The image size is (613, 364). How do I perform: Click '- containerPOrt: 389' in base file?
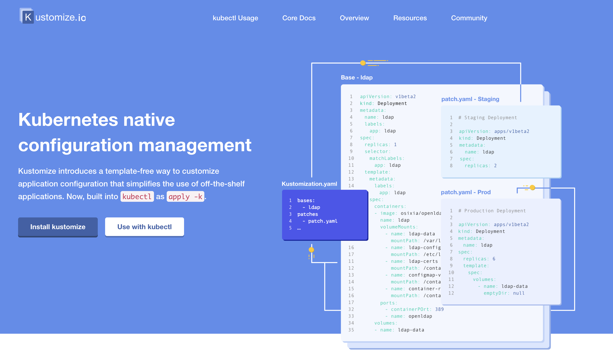click(x=414, y=309)
